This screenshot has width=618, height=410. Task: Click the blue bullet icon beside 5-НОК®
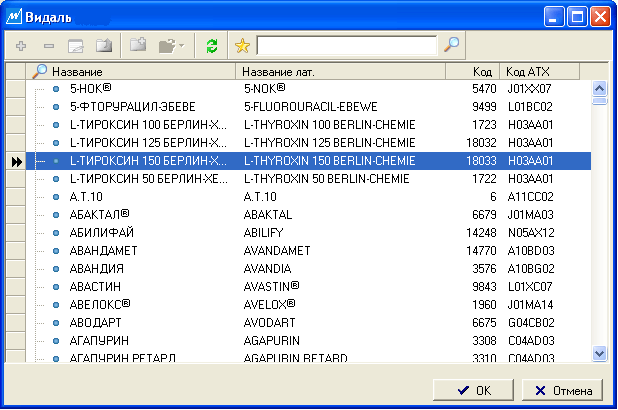[56, 89]
